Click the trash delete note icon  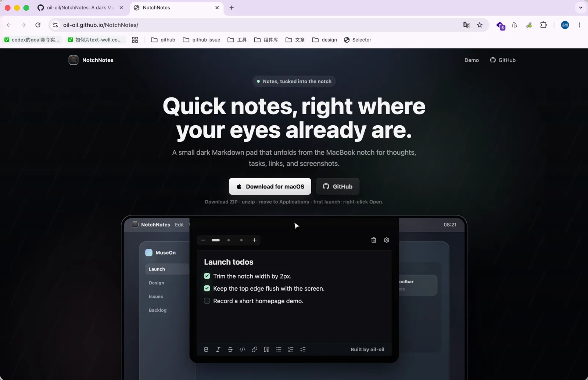tap(374, 240)
